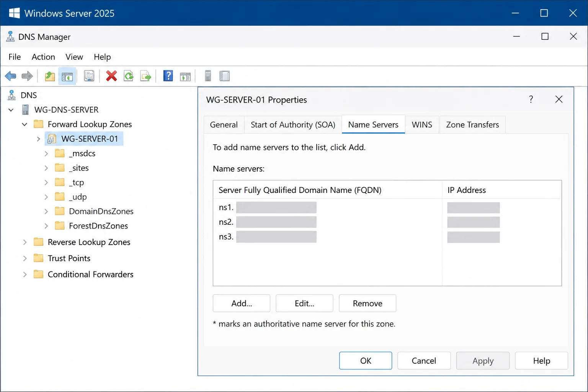Select the _tcp tree item label

[x=76, y=183]
